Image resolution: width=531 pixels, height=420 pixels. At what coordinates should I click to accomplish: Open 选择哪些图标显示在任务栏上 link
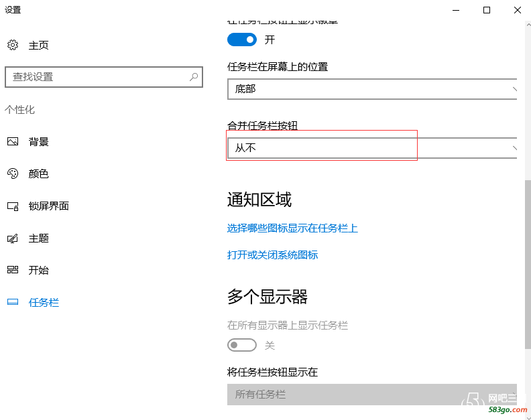click(292, 228)
